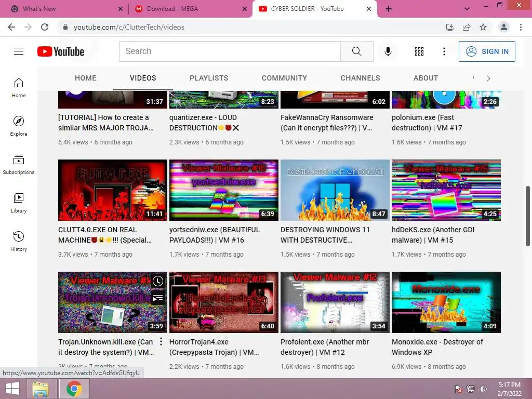Click the page vertical scrollbar thumb
Image resolution: width=532 pixels, height=399 pixels.
click(x=528, y=216)
